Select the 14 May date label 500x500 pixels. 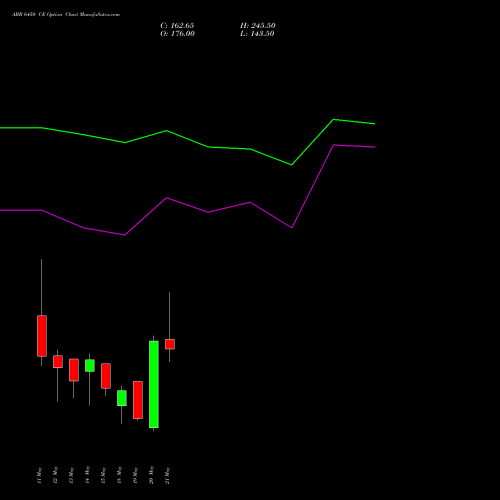pos(87,475)
